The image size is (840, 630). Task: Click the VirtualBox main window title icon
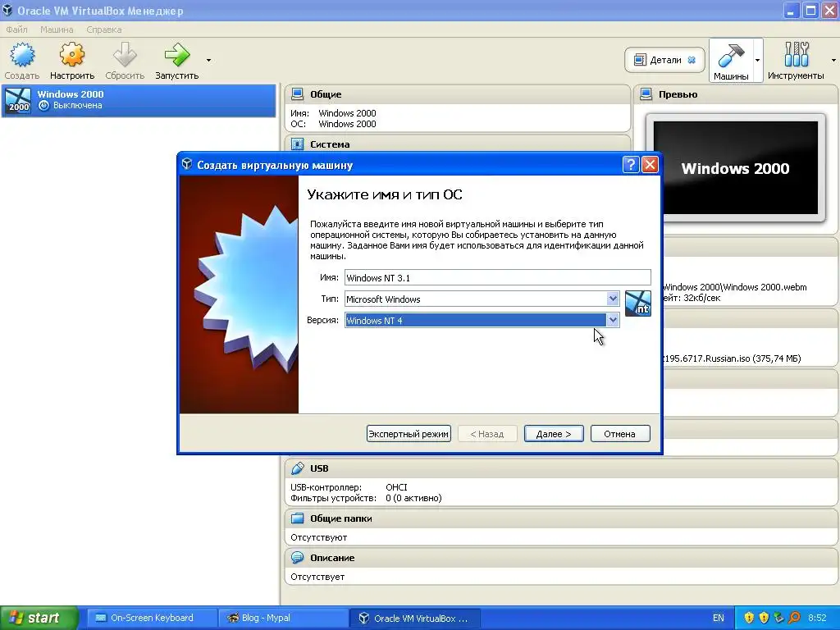click(7, 10)
